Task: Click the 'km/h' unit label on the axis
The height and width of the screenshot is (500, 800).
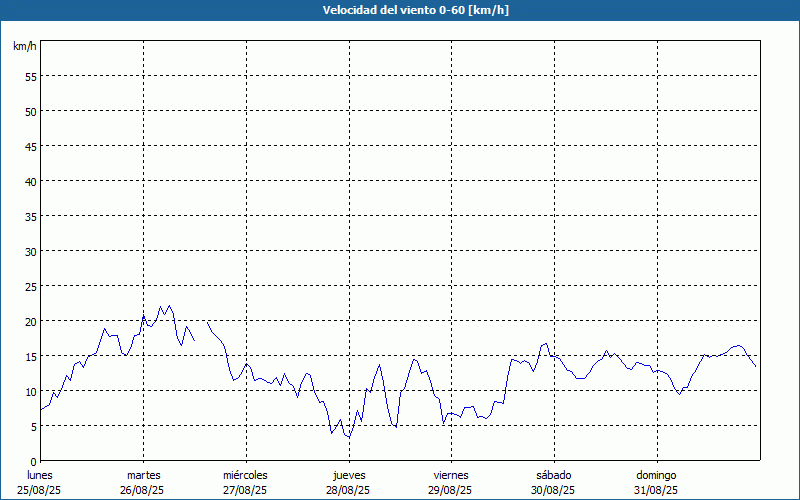Action: (x=25, y=47)
